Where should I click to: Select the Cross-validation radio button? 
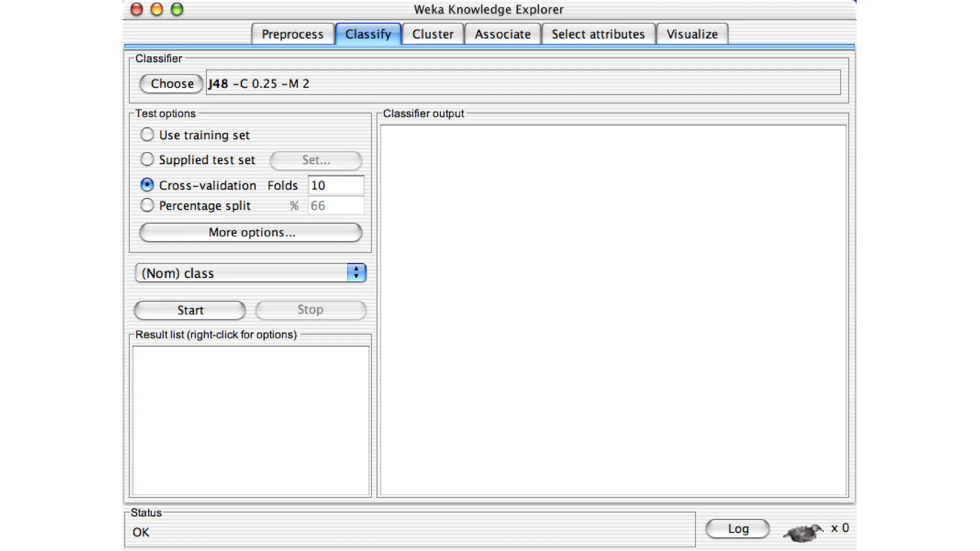pos(147,185)
